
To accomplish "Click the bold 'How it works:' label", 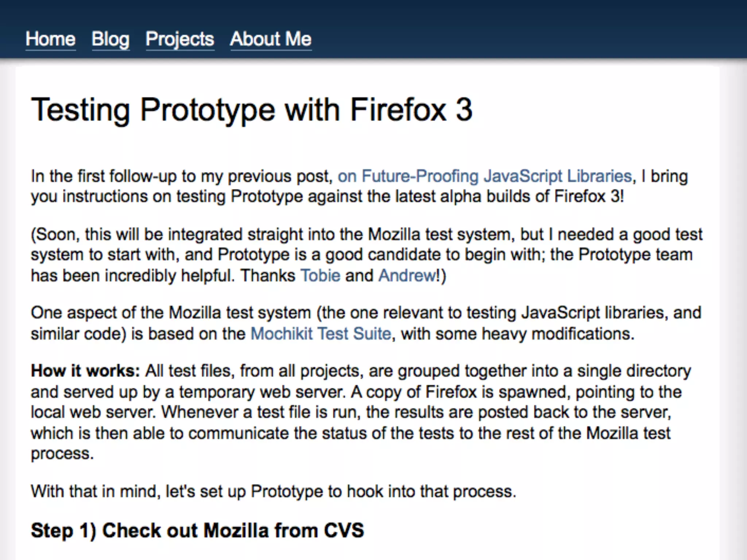I will [85, 371].
